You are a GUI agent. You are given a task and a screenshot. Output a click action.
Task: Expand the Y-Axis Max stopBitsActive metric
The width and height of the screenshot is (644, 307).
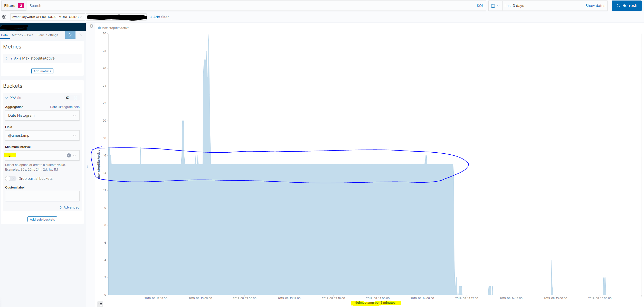click(x=7, y=58)
